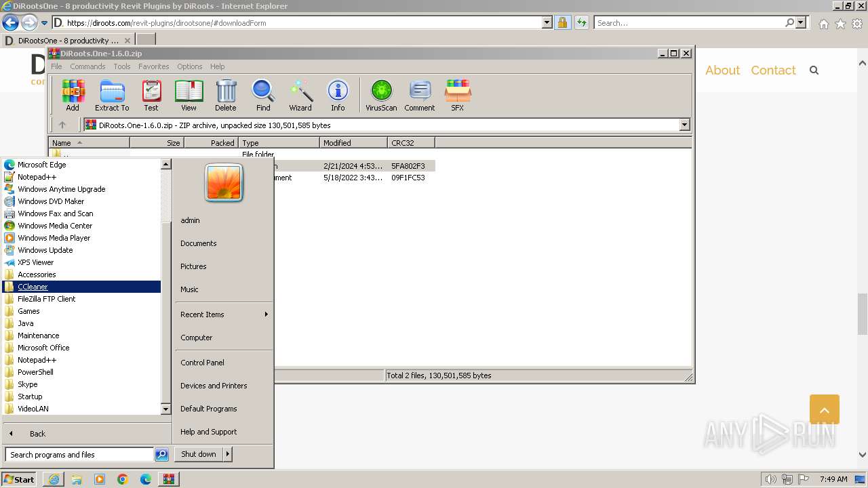
Task: Open the Control Panel link
Action: pyautogui.click(x=202, y=363)
